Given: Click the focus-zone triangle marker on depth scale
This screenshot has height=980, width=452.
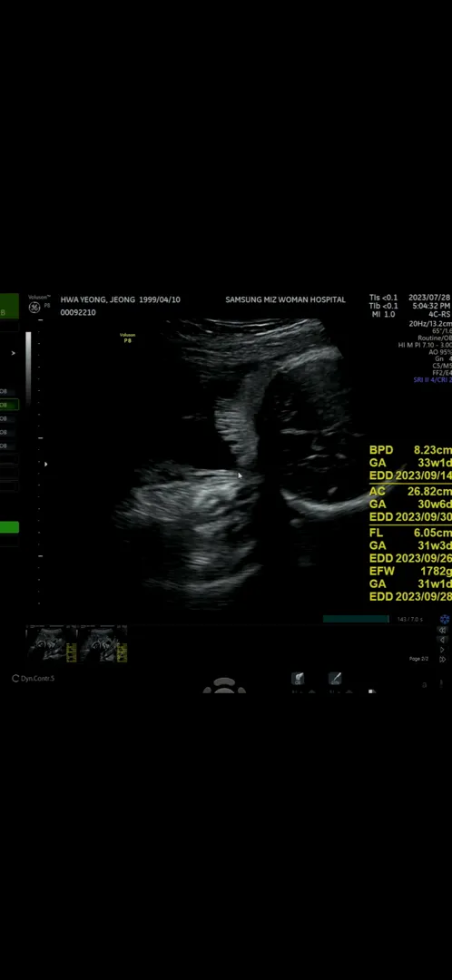Looking at the screenshot, I should 45,464.
